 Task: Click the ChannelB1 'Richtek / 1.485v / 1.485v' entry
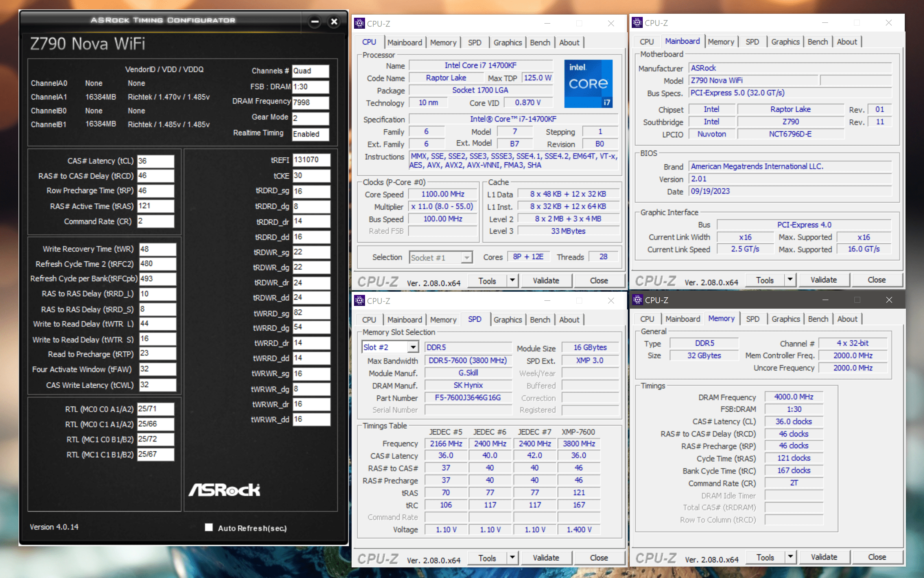click(x=168, y=124)
